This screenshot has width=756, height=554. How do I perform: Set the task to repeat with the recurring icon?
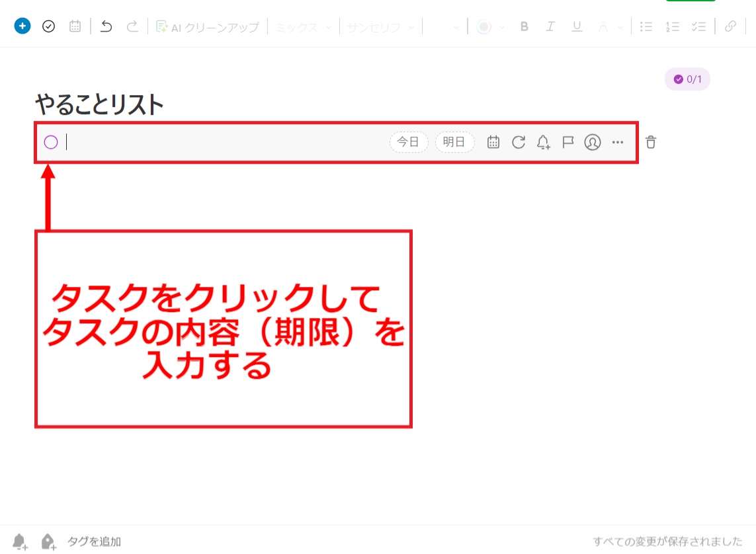[519, 142]
